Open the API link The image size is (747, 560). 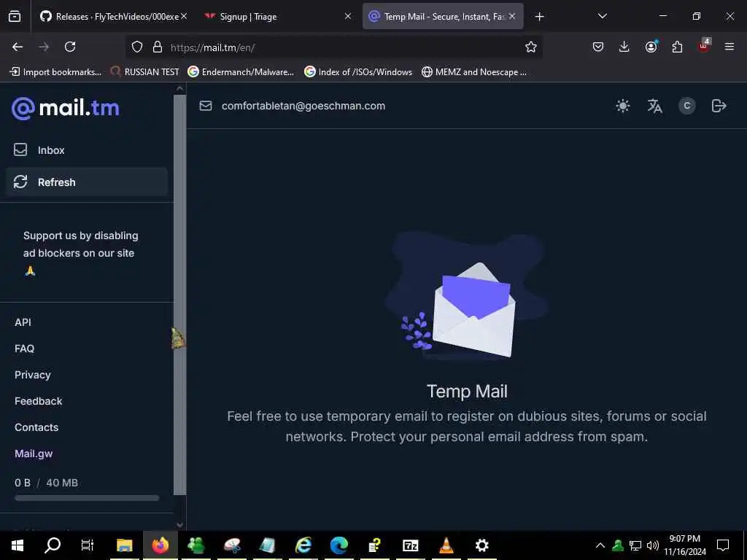point(23,322)
